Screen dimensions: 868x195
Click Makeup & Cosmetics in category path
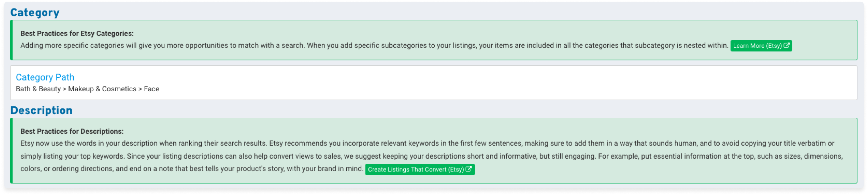pyautogui.click(x=102, y=89)
